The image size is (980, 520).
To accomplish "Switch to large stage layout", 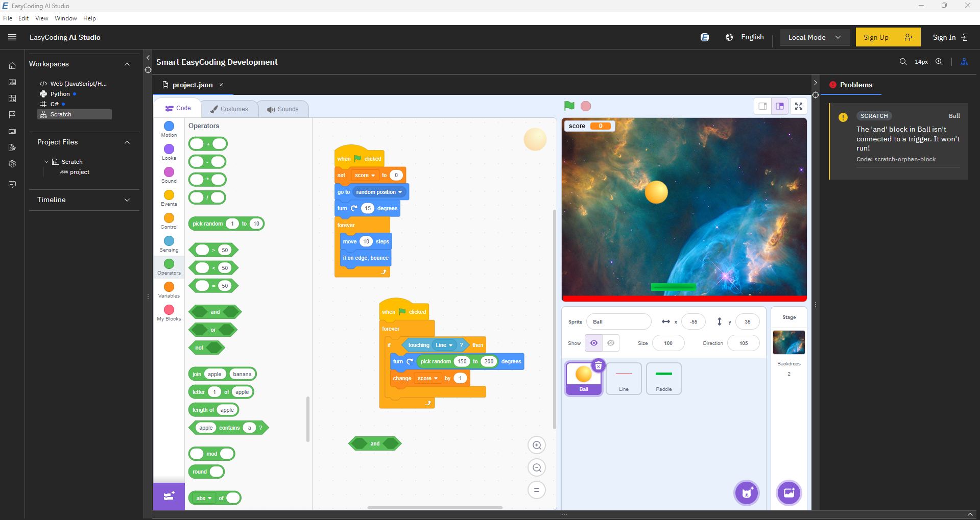I will click(x=780, y=106).
